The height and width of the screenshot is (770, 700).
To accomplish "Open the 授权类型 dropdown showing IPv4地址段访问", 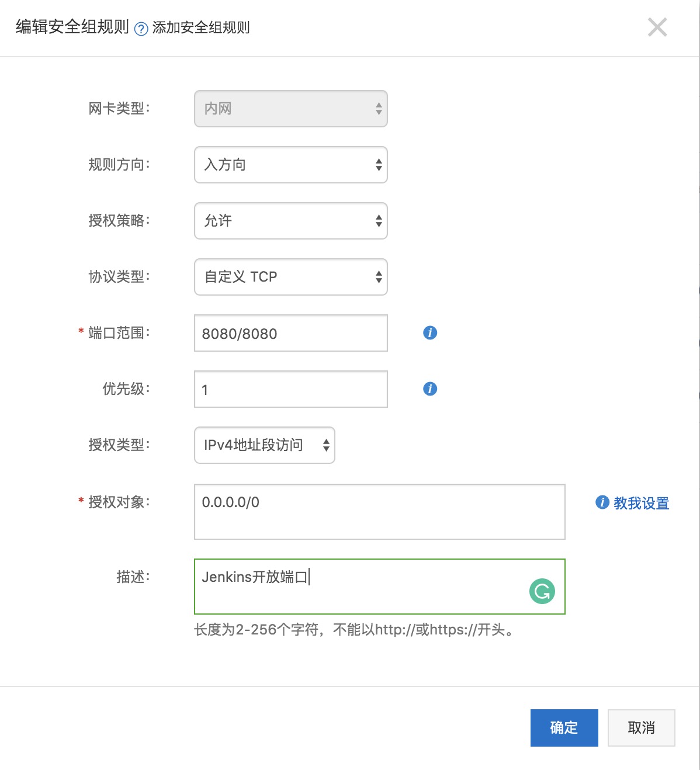I will point(265,445).
